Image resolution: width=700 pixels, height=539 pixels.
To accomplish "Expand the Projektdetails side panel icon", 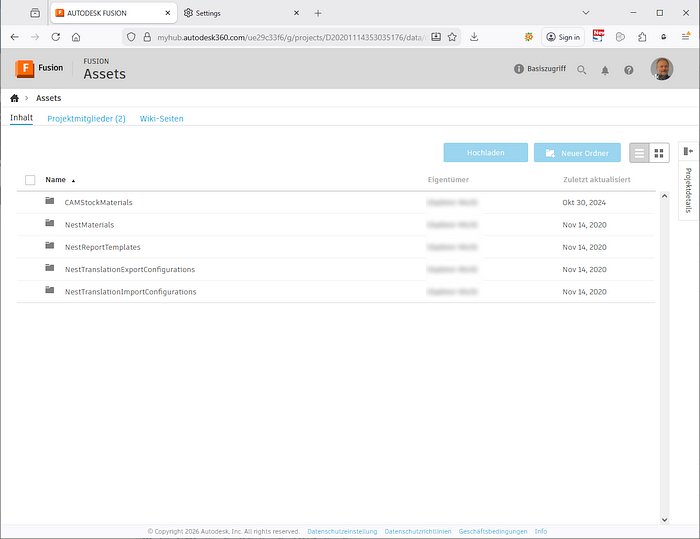I will click(688, 151).
